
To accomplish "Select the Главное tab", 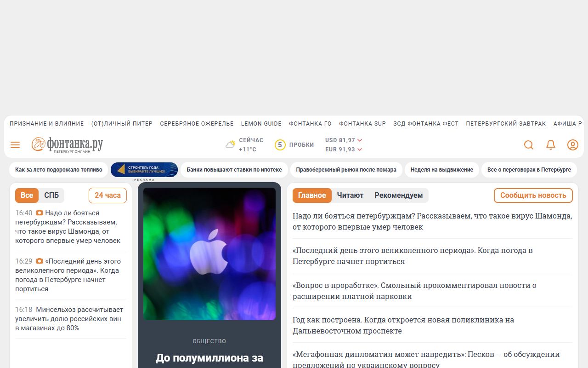I will [x=312, y=195].
